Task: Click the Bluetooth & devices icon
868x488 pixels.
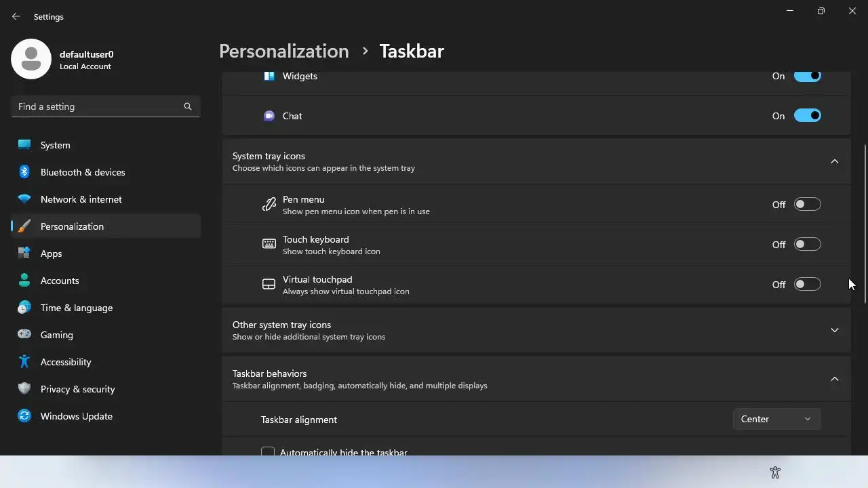Action: [x=24, y=172]
